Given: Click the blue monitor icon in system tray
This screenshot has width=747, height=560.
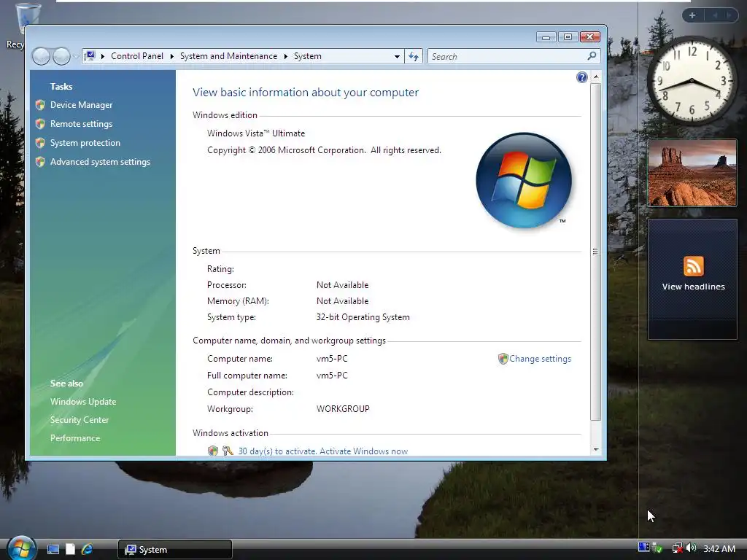Looking at the screenshot, I should coord(643,548).
